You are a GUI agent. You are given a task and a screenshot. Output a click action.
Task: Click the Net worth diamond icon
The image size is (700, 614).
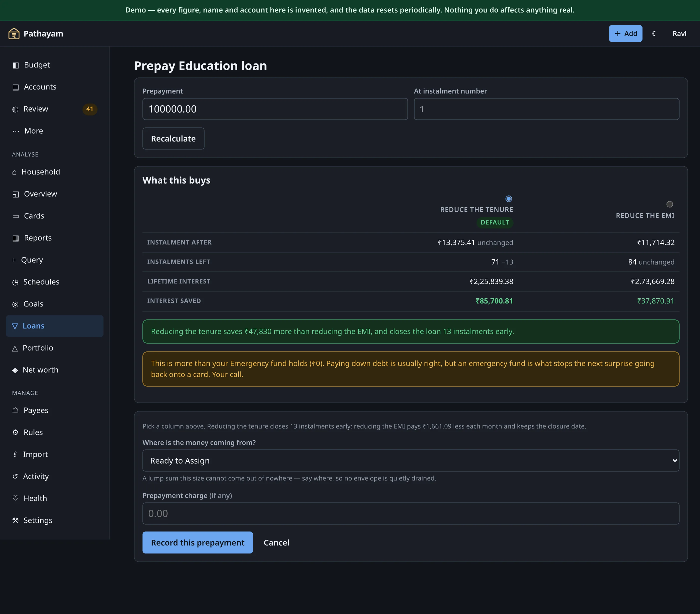15,370
